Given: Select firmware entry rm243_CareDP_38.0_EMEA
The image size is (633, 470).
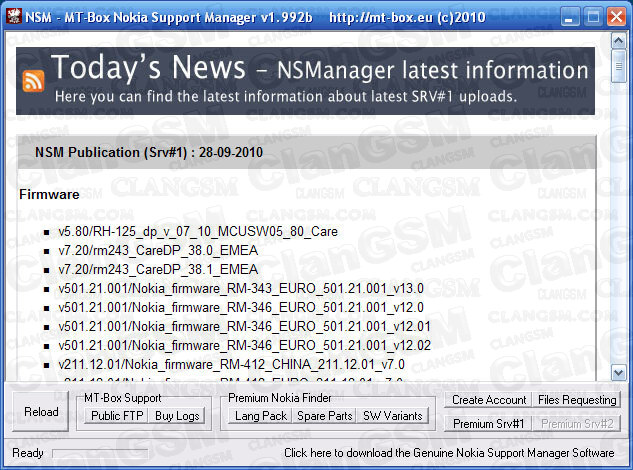Looking at the screenshot, I should [x=158, y=251].
